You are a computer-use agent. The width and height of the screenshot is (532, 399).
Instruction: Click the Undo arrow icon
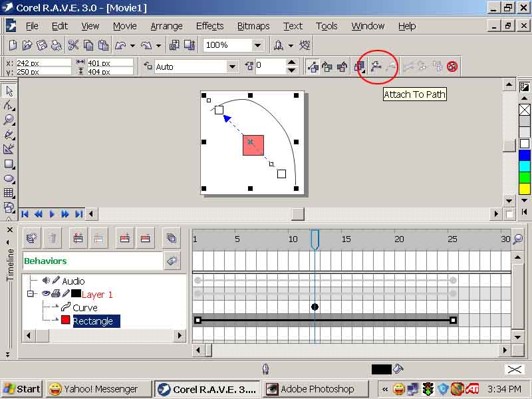pos(120,45)
